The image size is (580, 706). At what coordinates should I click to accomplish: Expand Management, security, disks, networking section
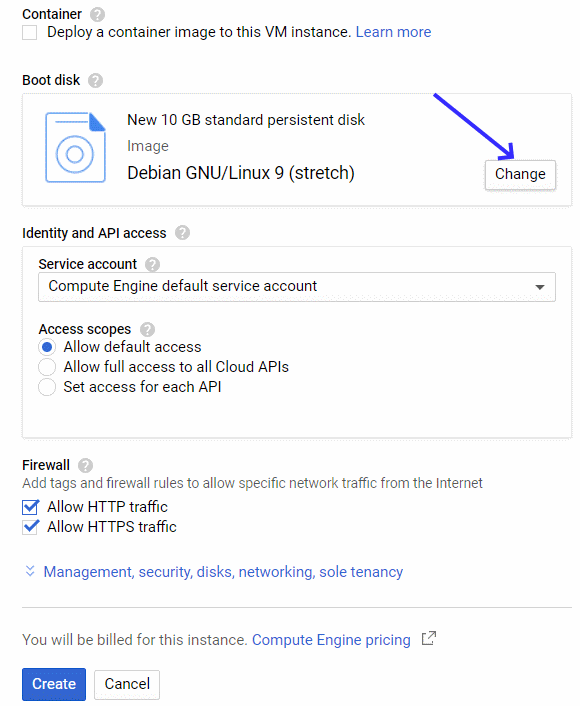click(223, 572)
